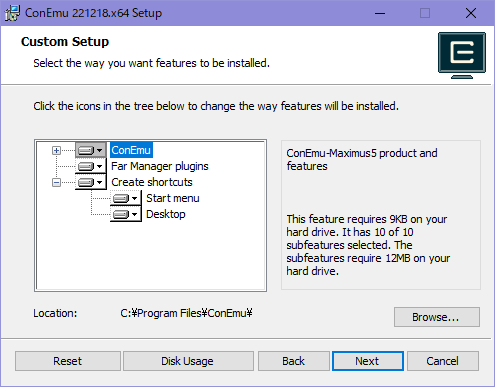This screenshot has height=387, width=495.
Task: Open the Create shortcuts install-state dropdown
Action: coord(91,182)
